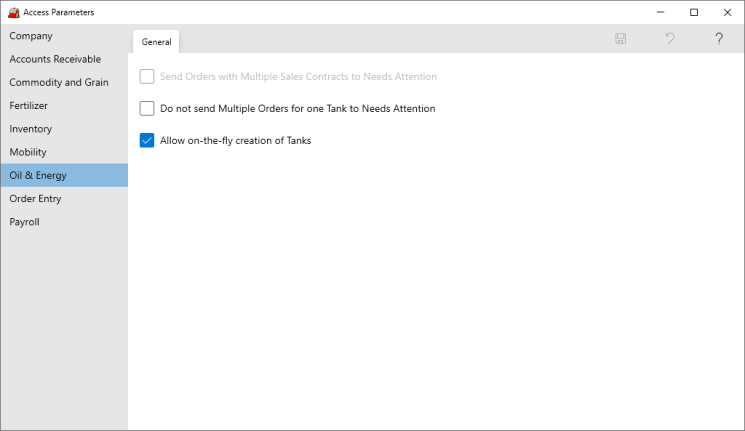Minimize the Access Parameters window
The height and width of the screenshot is (431, 745).
[x=661, y=12]
